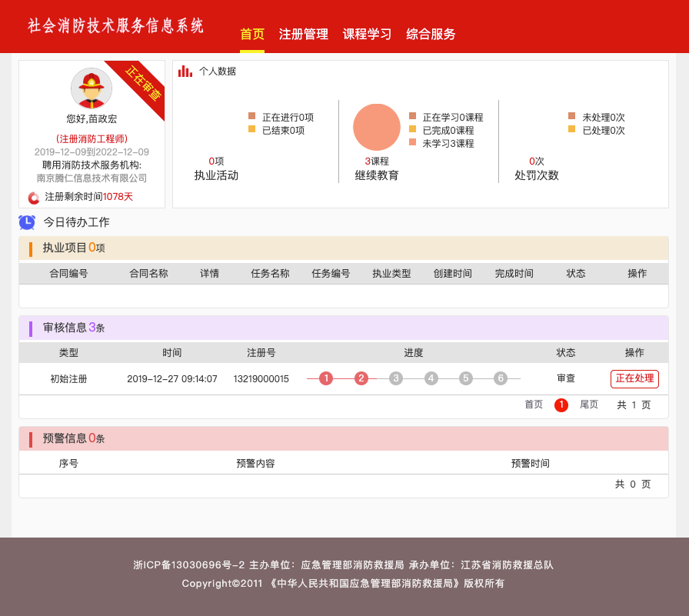The height and width of the screenshot is (616, 689).
Task: Click the 合同编号 column header
Action: pyautogui.click(x=68, y=273)
